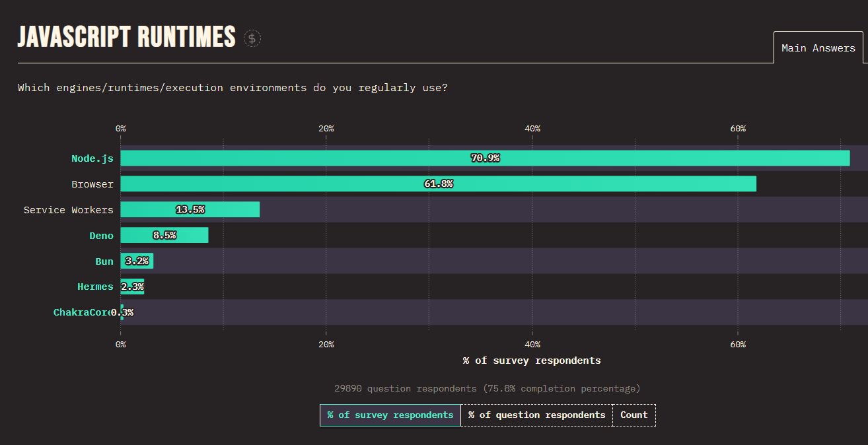Open the Bun runtime link
This screenshot has width=868, height=445.
[104, 261]
